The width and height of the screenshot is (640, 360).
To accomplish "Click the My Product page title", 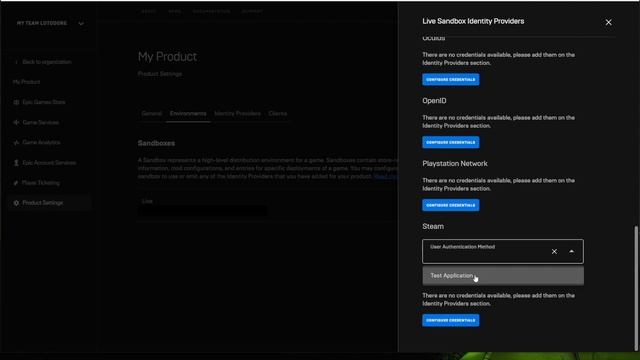I will [167, 57].
